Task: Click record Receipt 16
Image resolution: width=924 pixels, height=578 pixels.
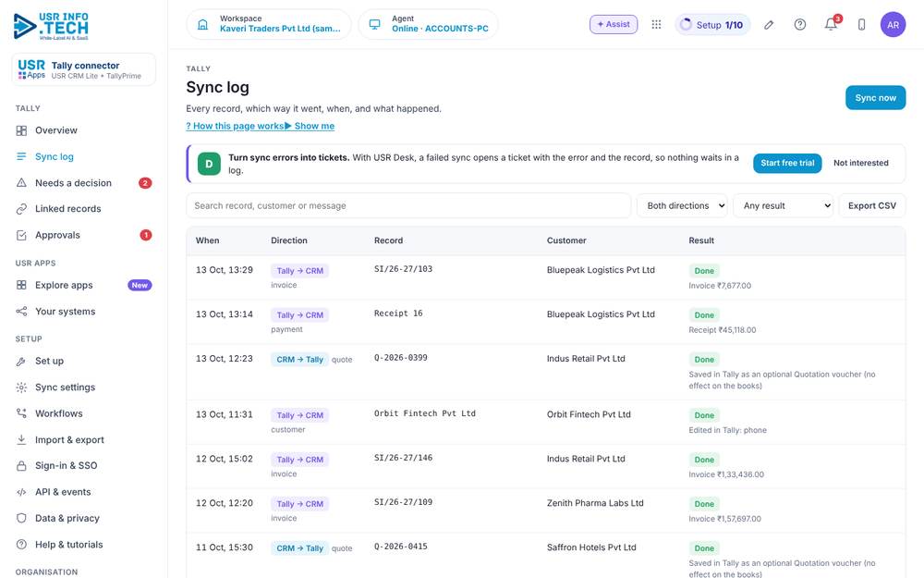Action: pyautogui.click(x=398, y=314)
